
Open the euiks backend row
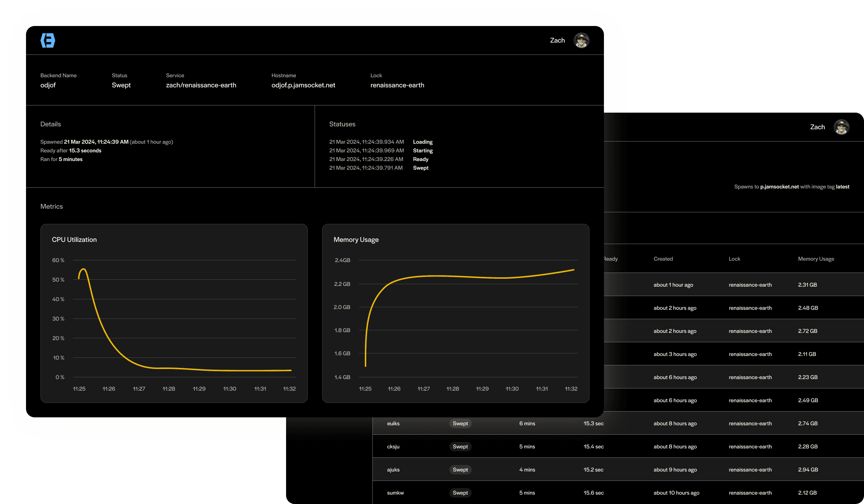393,423
